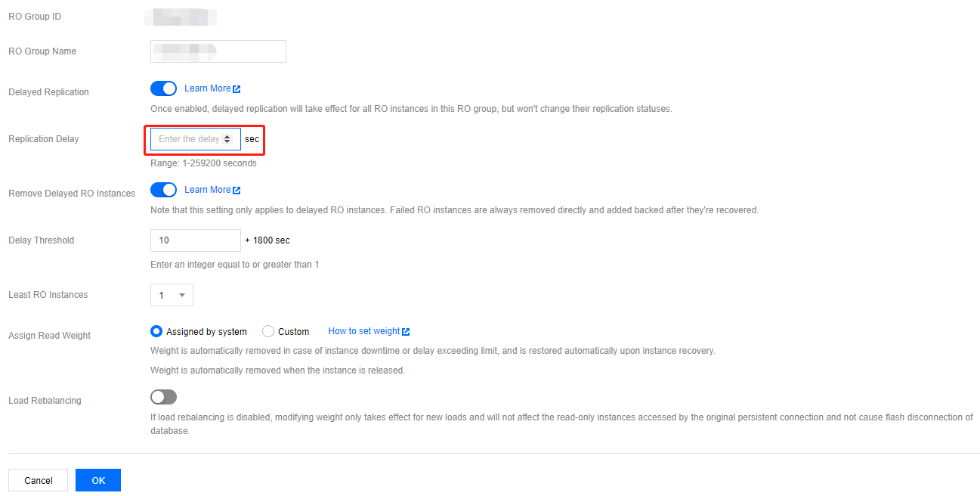Enable the Load Rebalancing toggle
This screenshot has height=496, width=980.
(x=163, y=397)
